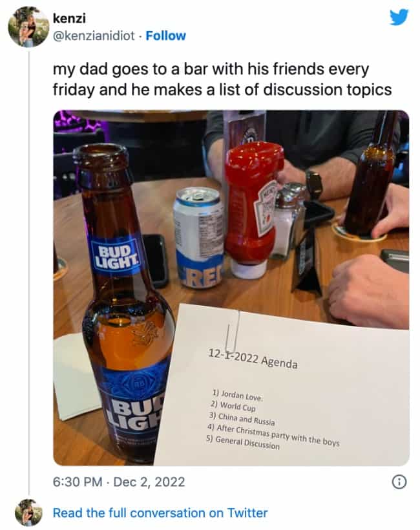
Task: Click the small avatar beside the conversation link
Action: tap(28, 513)
